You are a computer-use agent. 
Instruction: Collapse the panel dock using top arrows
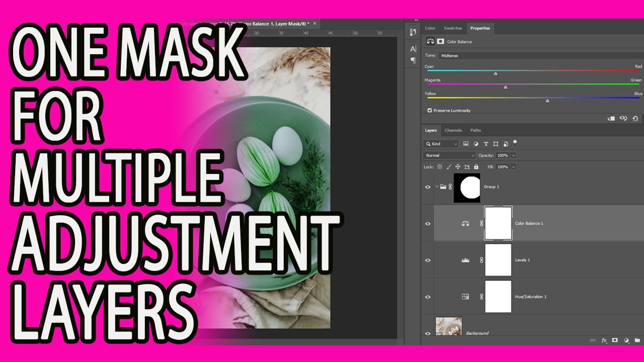tap(416, 21)
